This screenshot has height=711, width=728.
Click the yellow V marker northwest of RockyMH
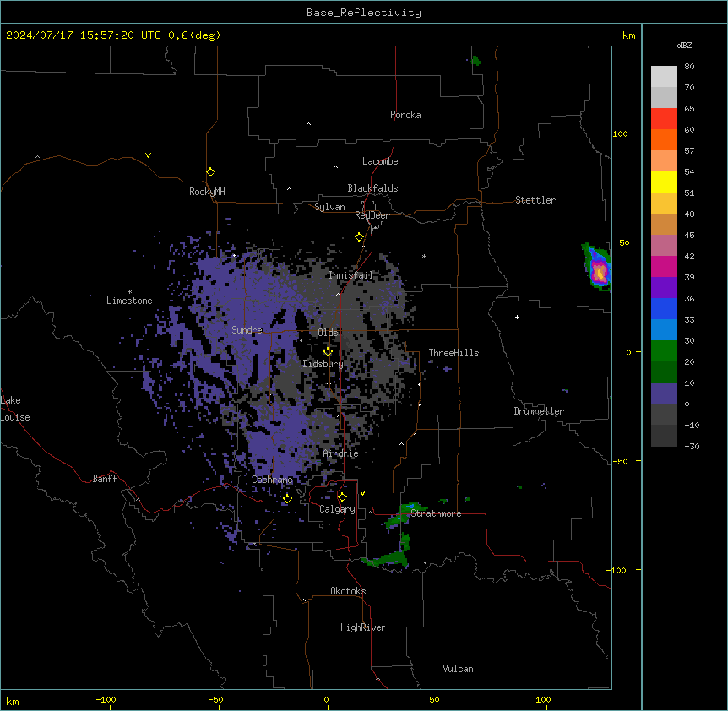[x=148, y=155]
